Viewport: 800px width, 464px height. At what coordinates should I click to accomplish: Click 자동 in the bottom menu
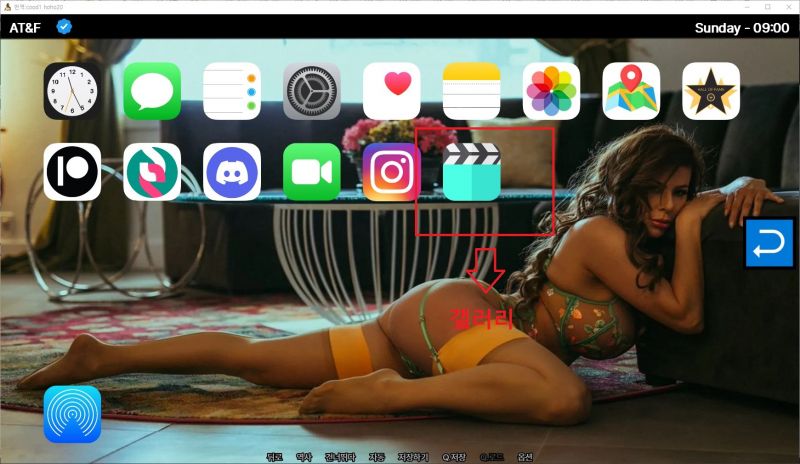coord(377,457)
